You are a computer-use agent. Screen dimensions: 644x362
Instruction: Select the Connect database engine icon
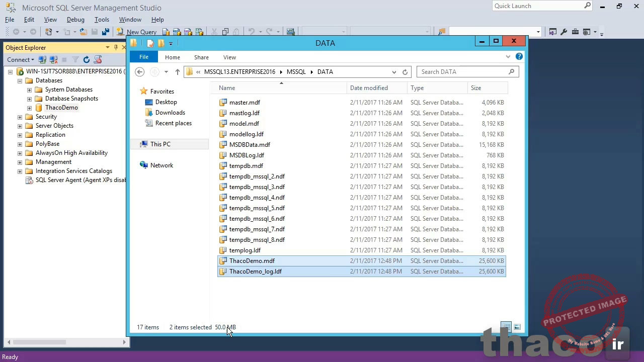tap(43, 59)
